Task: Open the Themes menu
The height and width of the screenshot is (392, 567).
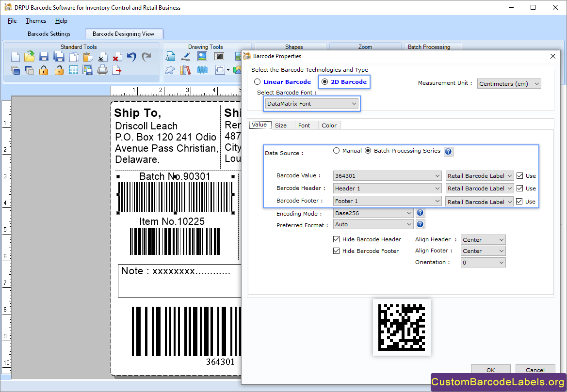Action: (x=36, y=21)
